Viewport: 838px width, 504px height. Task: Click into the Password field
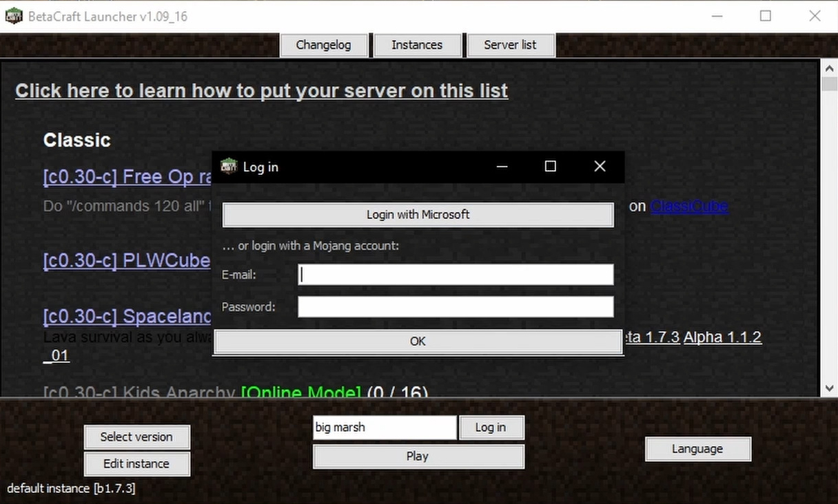tap(456, 307)
